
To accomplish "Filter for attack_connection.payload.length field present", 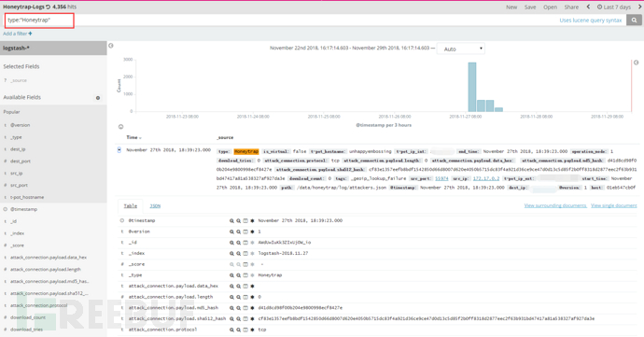I will coord(252,297).
